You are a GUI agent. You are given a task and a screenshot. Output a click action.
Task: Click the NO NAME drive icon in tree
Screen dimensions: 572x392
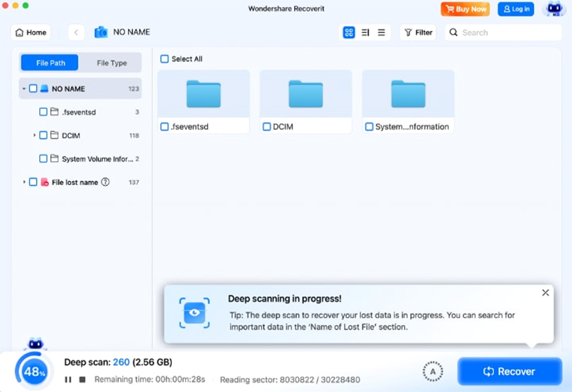tap(44, 89)
